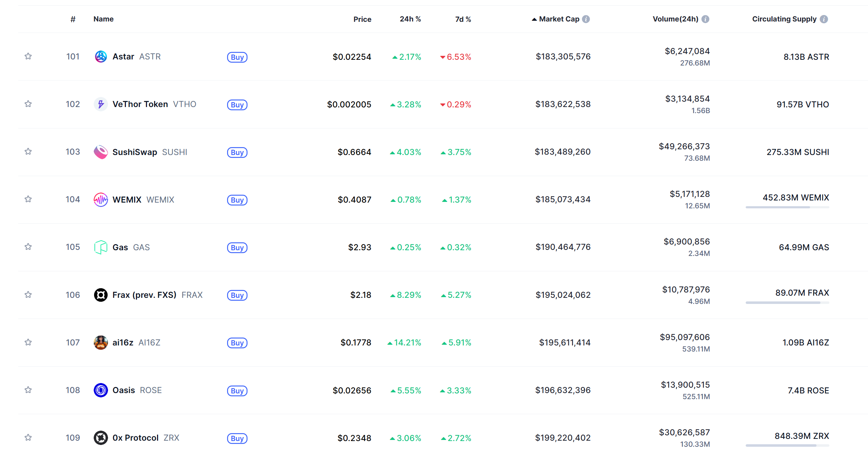Click the WEMIX logo icon
The height and width of the screenshot is (460, 868).
coord(100,199)
